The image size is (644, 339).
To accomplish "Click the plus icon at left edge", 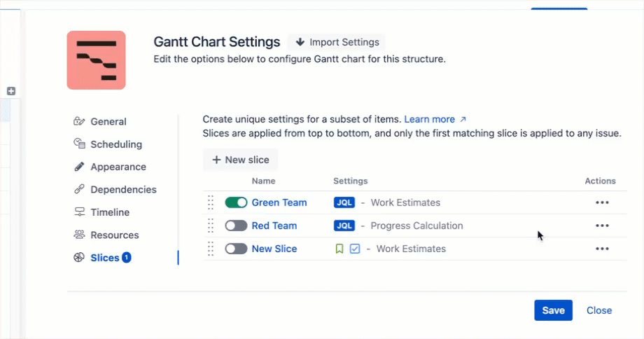I will [x=11, y=91].
